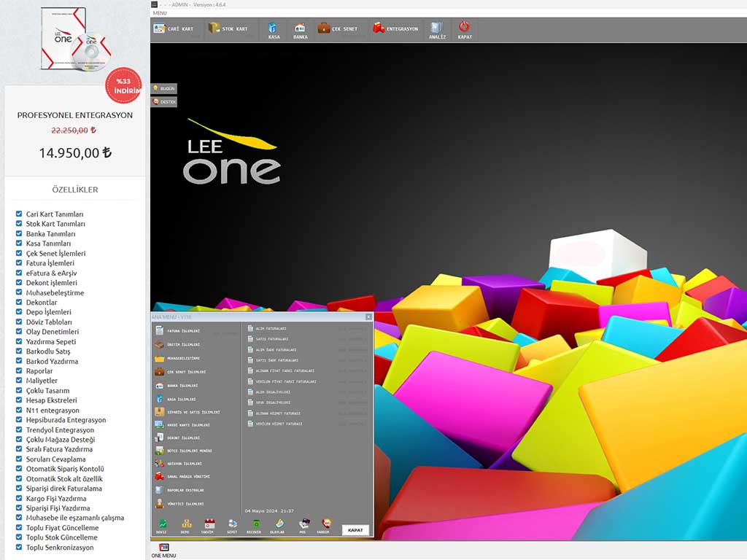Open Alım İade Faturaları entry
The height and width of the screenshot is (560, 747).
pyautogui.click(x=271, y=349)
